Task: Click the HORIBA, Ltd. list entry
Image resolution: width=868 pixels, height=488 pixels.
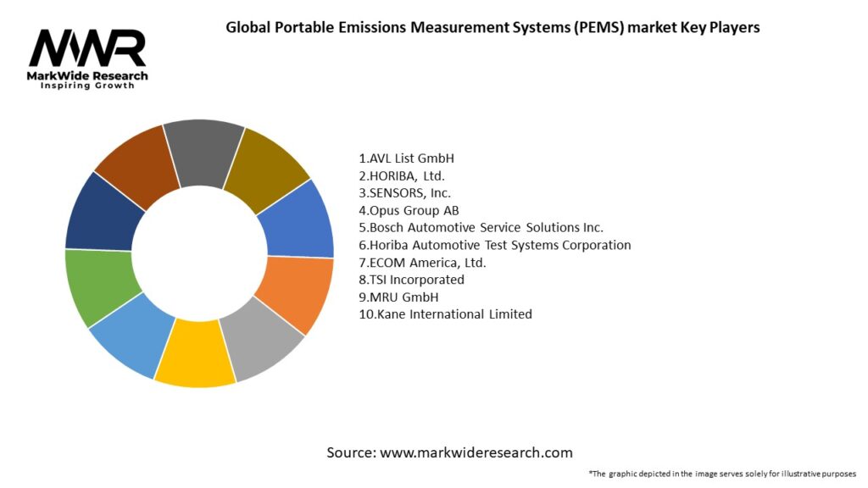Action: tap(402, 176)
